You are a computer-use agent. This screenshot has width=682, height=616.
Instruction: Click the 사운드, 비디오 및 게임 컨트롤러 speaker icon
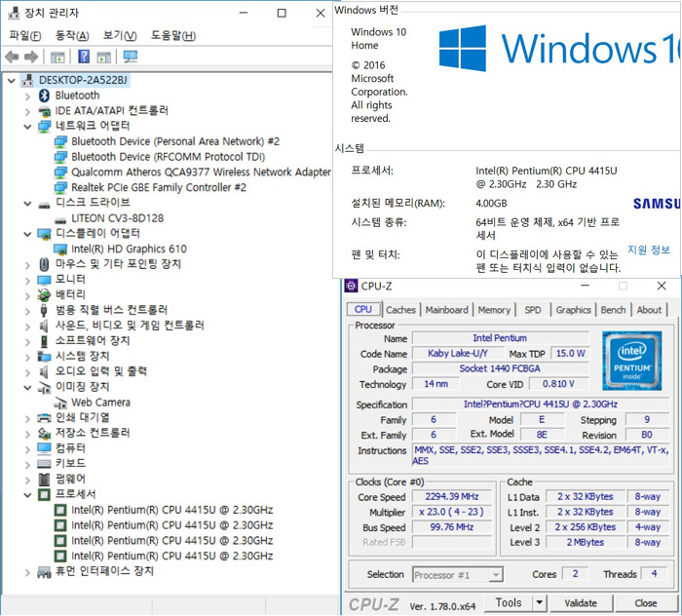pyautogui.click(x=44, y=326)
